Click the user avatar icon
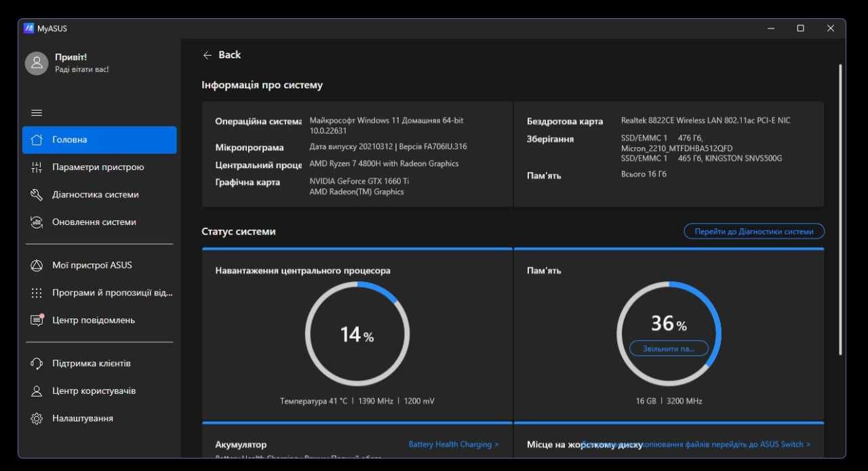The image size is (868, 471). coord(37,63)
